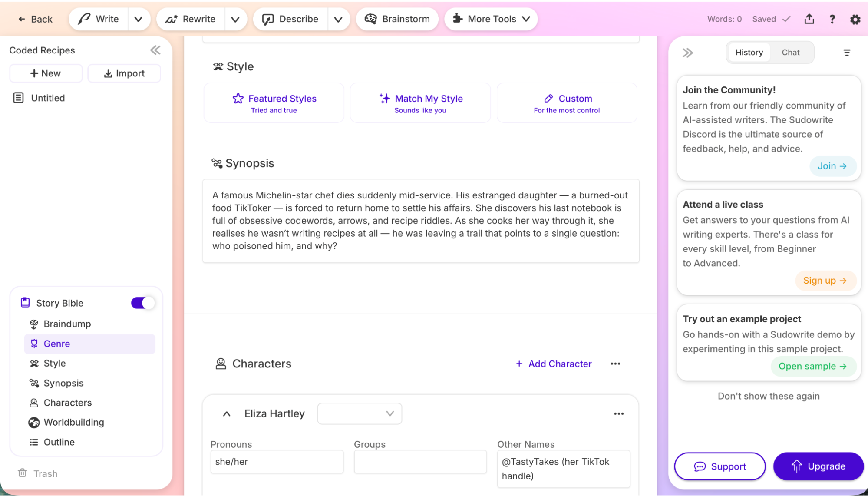Collapse the Coded Recipes sidebar
Viewport: 868px width, 496px height.
(x=155, y=50)
